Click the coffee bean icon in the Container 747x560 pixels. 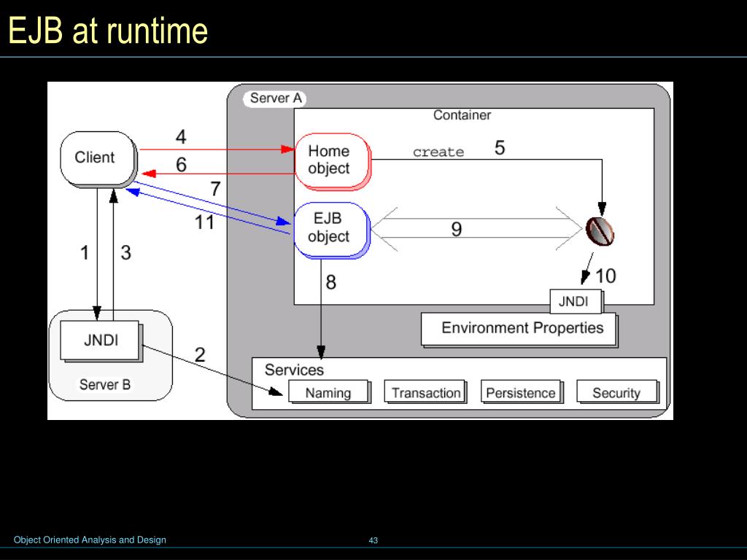[x=600, y=231]
